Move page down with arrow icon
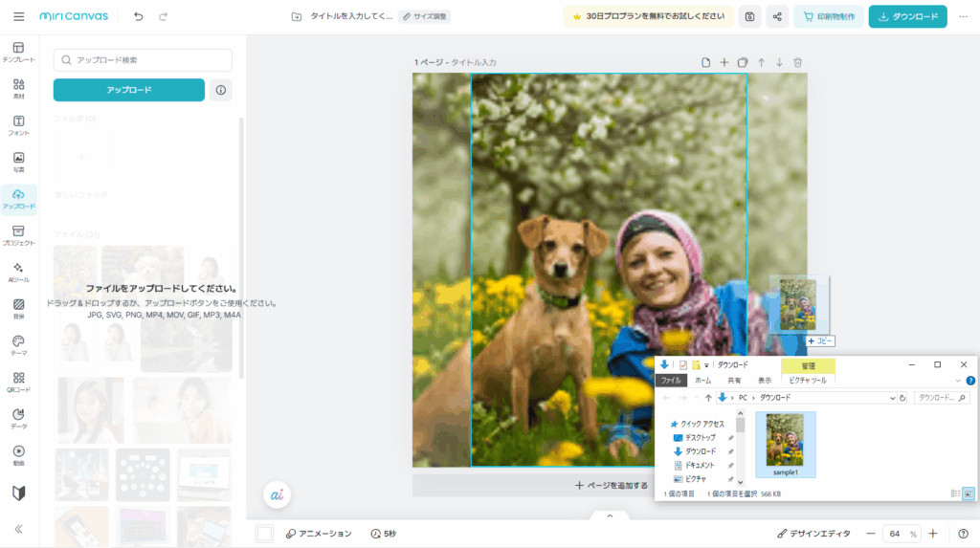This screenshot has height=548, width=980. (779, 62)
